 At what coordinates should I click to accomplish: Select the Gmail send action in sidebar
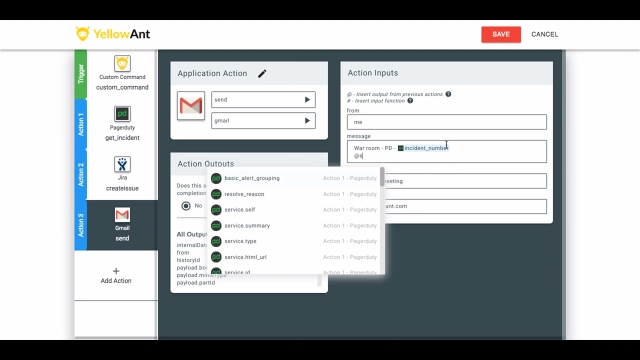(x=122, y=225)
